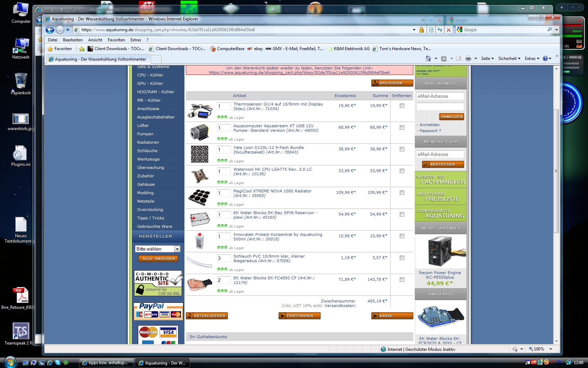Click the FORTFAHREN button
The image size is (588, 368).
pyautogui.click(x=299, y=316)
